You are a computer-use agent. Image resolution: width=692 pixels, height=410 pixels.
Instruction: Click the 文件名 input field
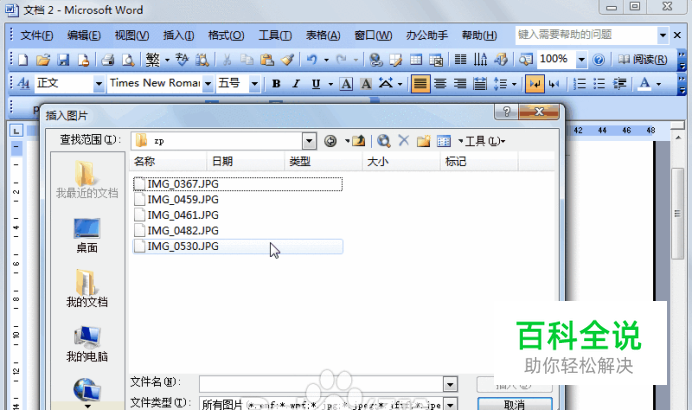click(322, 384)
